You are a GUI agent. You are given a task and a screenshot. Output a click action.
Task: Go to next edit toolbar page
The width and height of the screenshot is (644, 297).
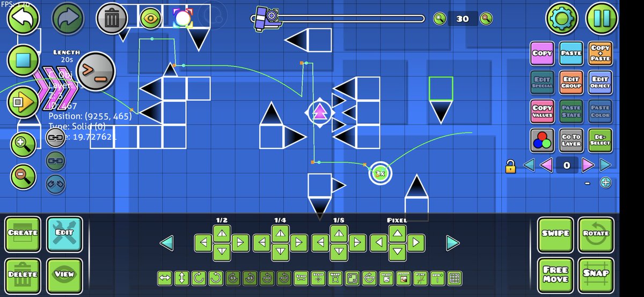pyautogui.click(x=453, y=243)
